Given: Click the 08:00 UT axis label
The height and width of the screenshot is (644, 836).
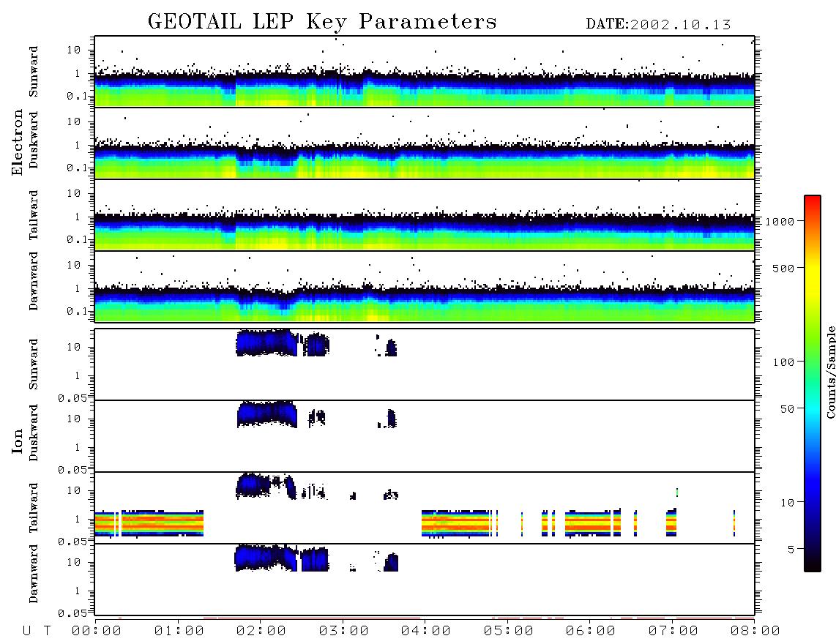Looking at the screenshot, I should [755, 632].
